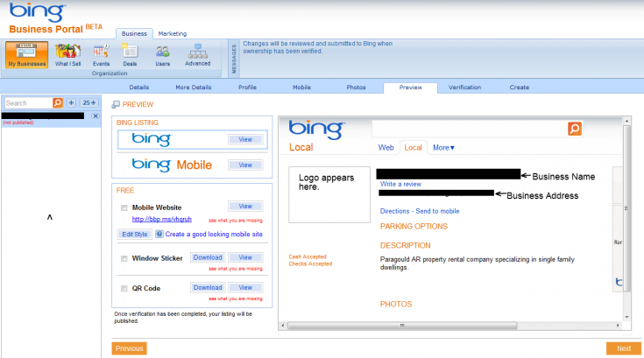Viewport: 644px width, 358px height.
Task: Collapse the sidebar with the caret
Action: point(50,217)
